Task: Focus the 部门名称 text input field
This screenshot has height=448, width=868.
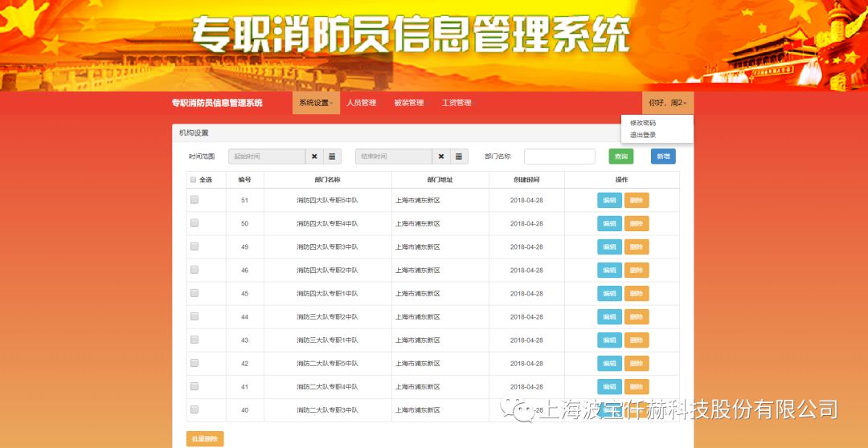Action: pos(559,157)
